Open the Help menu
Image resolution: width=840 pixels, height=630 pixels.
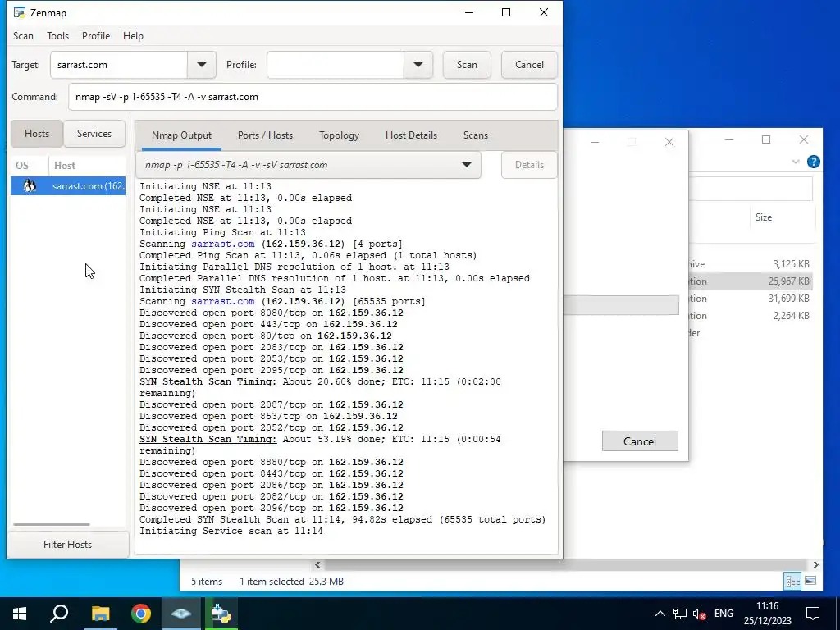click(x=133, y=36)
